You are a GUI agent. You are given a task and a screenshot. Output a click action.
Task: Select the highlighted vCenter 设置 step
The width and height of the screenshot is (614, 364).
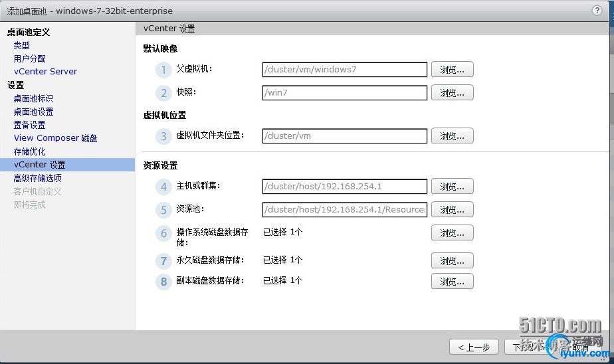(x=67, y=165)
